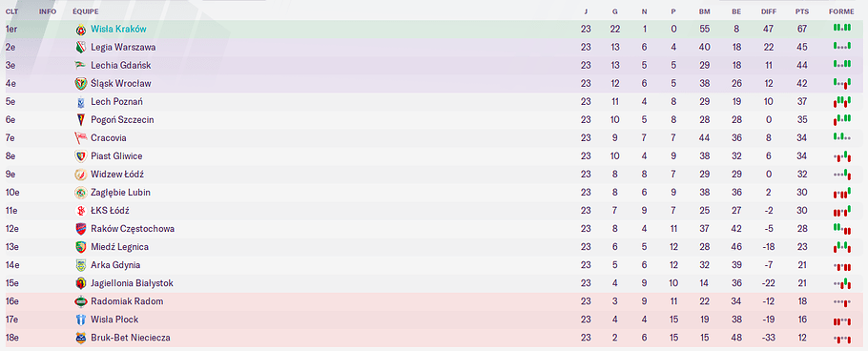View Radomiak Radom form bars
The width and height of the screenshot is (868, 351).
click(841, 302)
